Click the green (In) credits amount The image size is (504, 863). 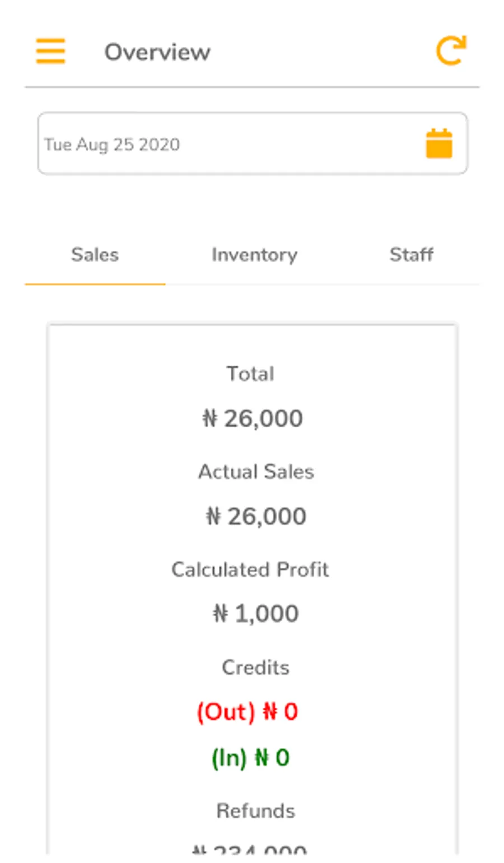250,758
